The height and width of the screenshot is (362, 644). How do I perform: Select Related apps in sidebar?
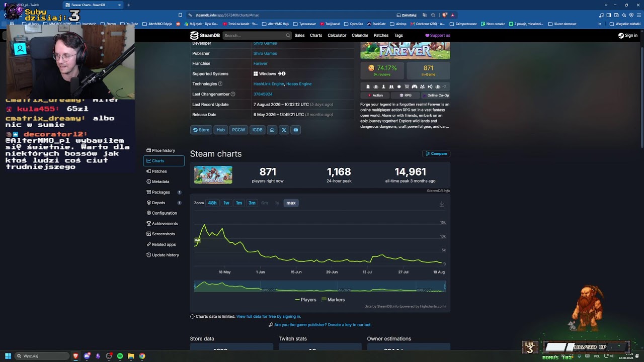coord(164,244)
